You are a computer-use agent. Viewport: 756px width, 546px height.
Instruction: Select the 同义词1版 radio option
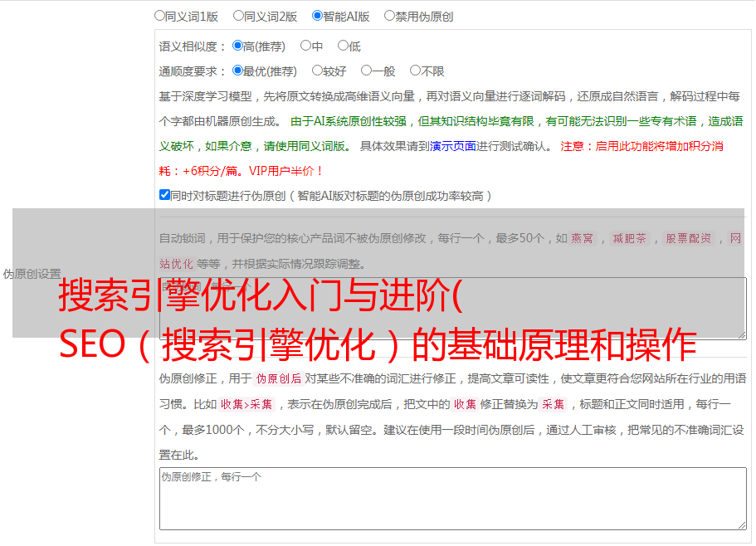click(159, 16)
